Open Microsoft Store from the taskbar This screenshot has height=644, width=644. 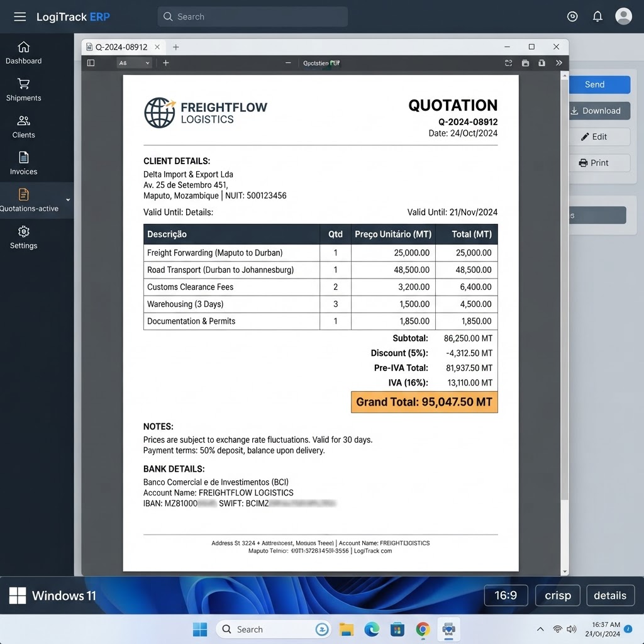pos(397,629)
